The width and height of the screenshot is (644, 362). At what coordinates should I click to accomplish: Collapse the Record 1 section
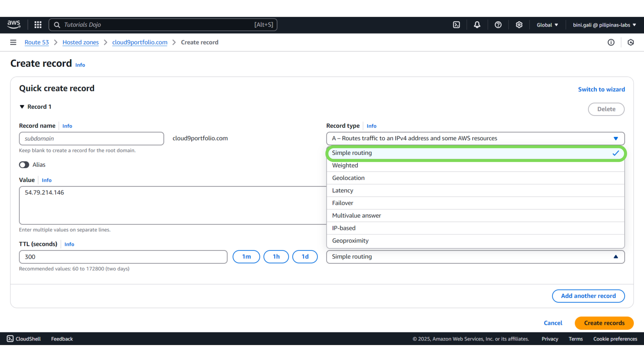pyautogui.click(x=22, y=107)
